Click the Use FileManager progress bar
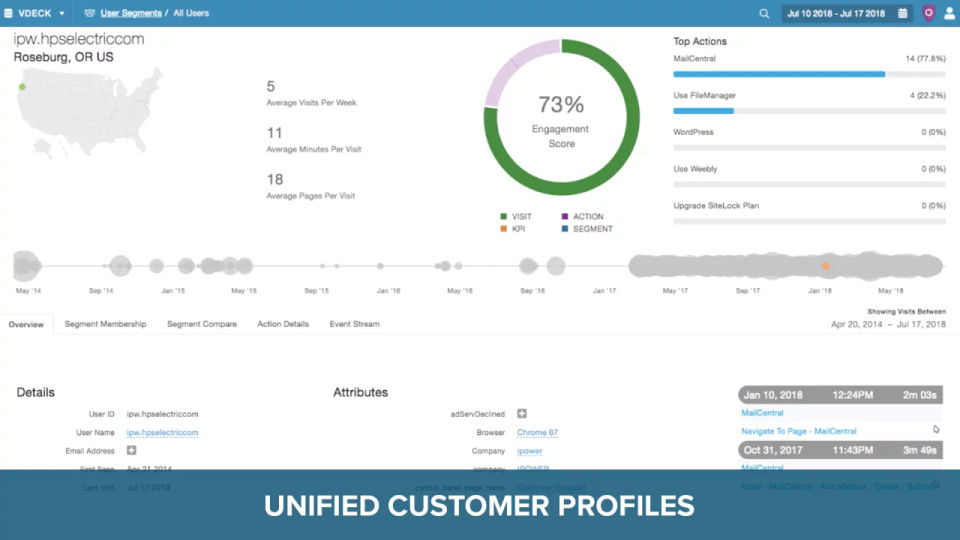960x540 pixels. pos(809,111)
